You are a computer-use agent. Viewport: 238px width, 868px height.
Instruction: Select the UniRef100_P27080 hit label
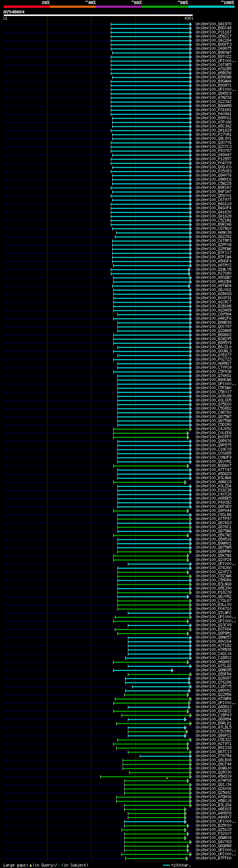click(x=213, y=274)
